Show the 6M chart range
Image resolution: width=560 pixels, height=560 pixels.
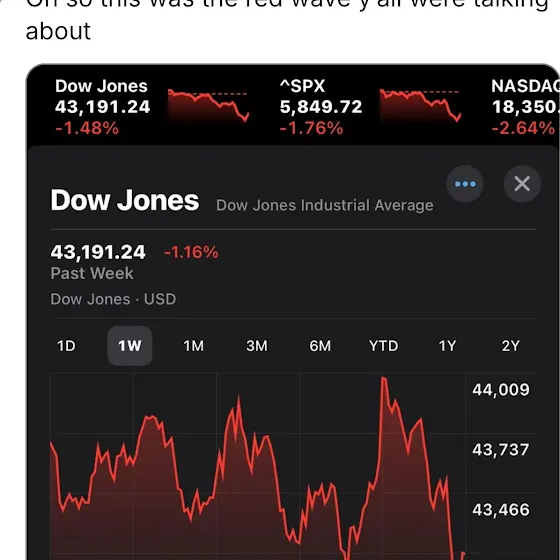pos(320,346)
